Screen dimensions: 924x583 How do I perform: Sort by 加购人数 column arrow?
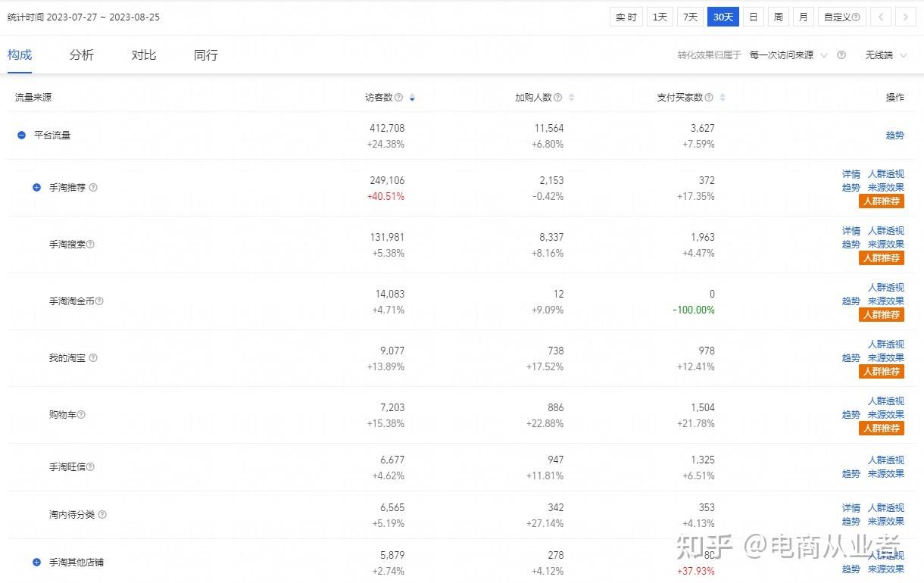[x=571, y=98]
